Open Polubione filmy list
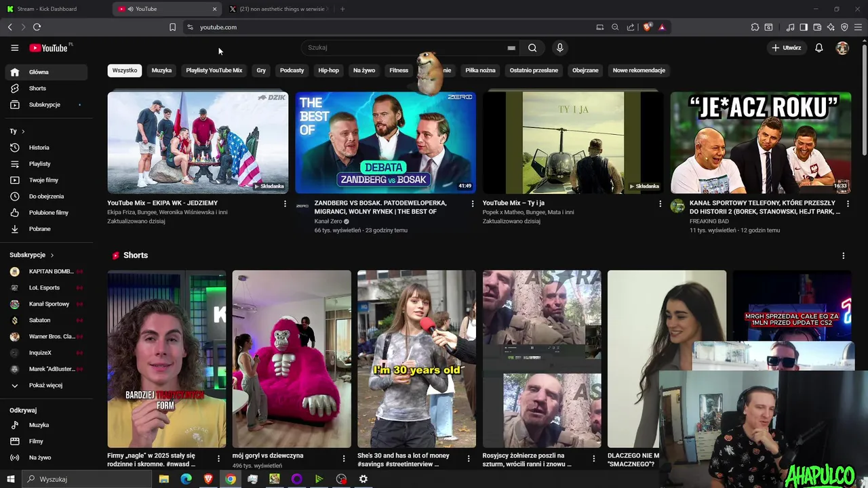Image resolution: width=868 pixels, height=488 pixels. click(46, 212)
